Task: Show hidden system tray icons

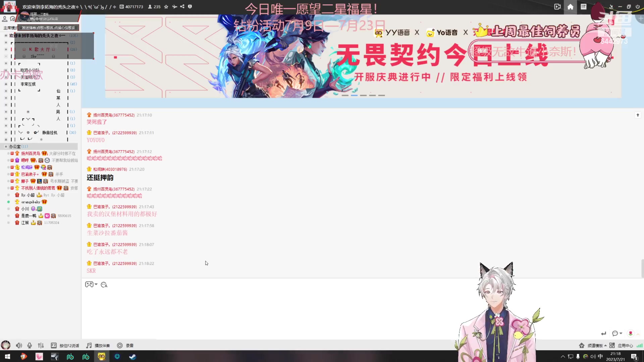Action: pyautogui.click(x=563, y=357)
